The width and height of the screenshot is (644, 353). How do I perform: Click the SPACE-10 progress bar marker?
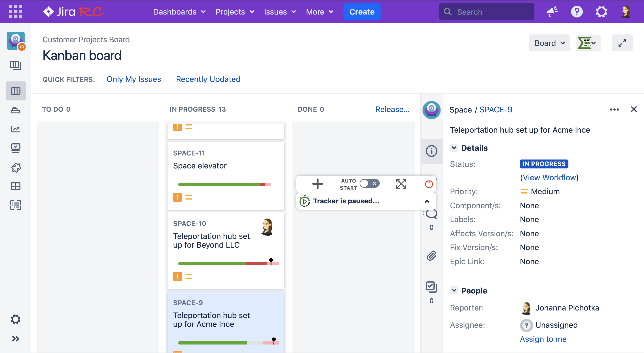coord(271,261)
